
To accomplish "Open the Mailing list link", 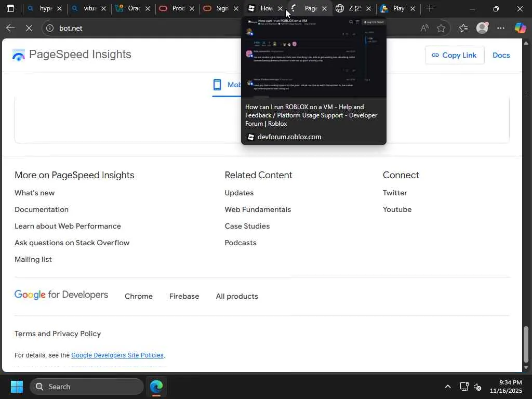I will [33, 259].
